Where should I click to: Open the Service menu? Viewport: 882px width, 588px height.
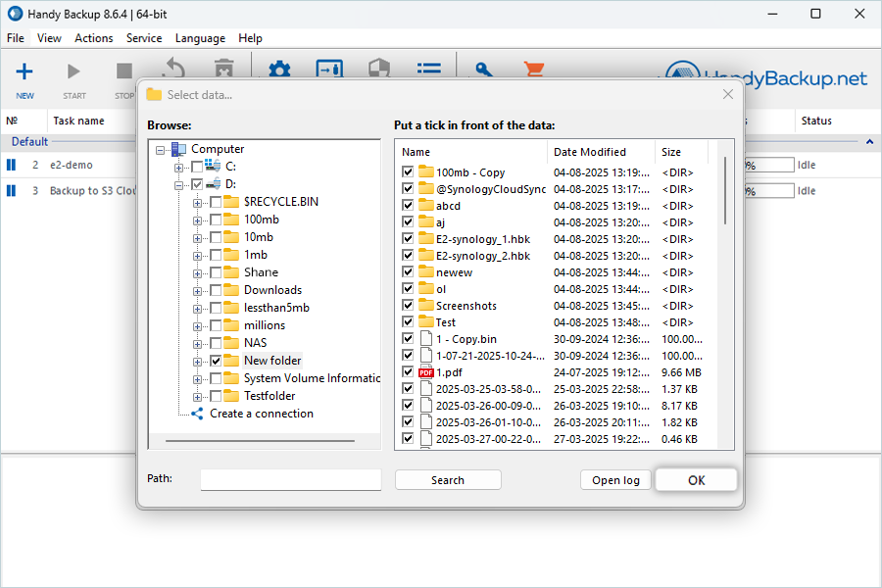point(144,38)
